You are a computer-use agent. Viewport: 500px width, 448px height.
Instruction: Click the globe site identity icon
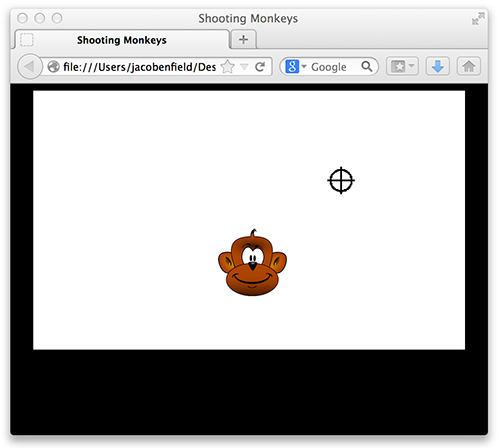[x=53, y=67]
